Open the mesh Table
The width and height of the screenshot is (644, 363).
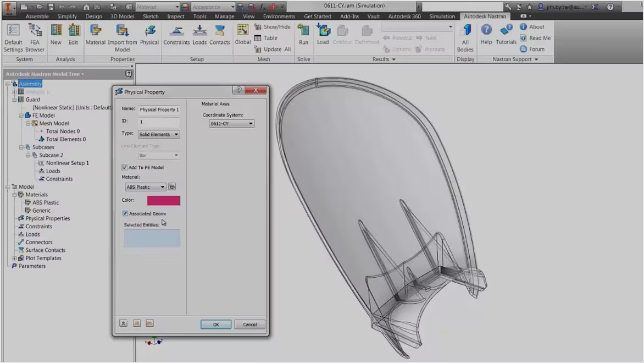(266, 38)
